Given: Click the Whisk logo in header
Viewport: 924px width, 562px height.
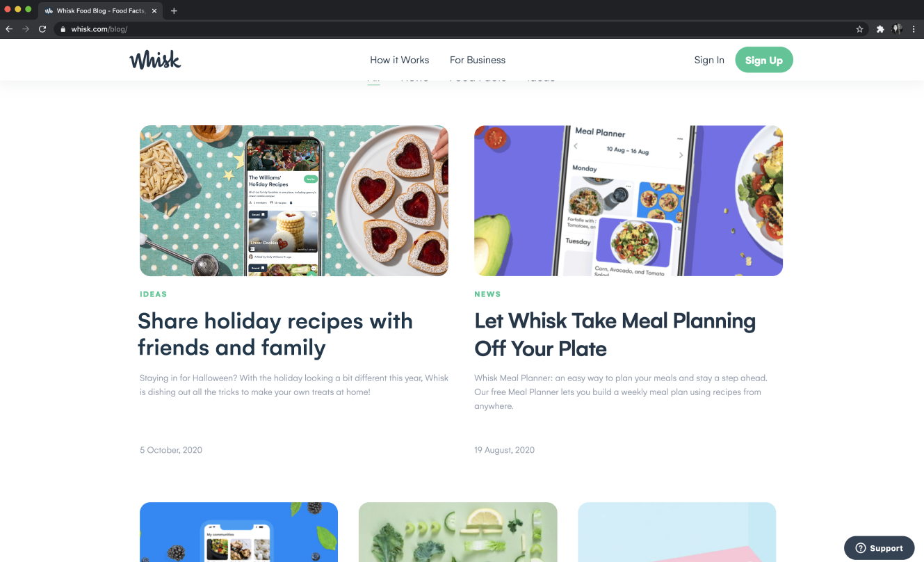Looking at the screenshot, I should (x=155, y=60).
